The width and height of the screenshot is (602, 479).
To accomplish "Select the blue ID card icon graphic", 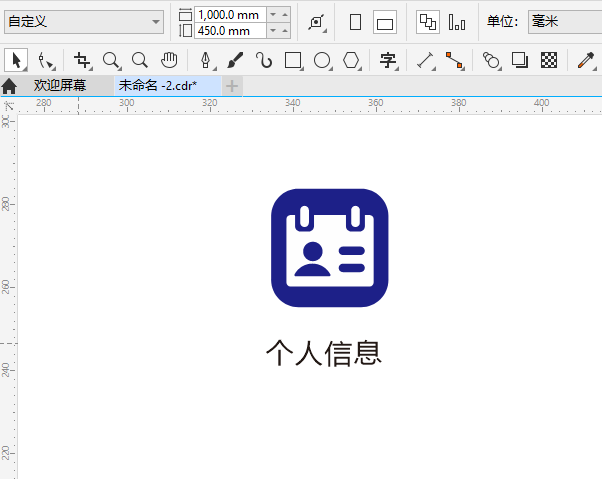I will [329, 248].
